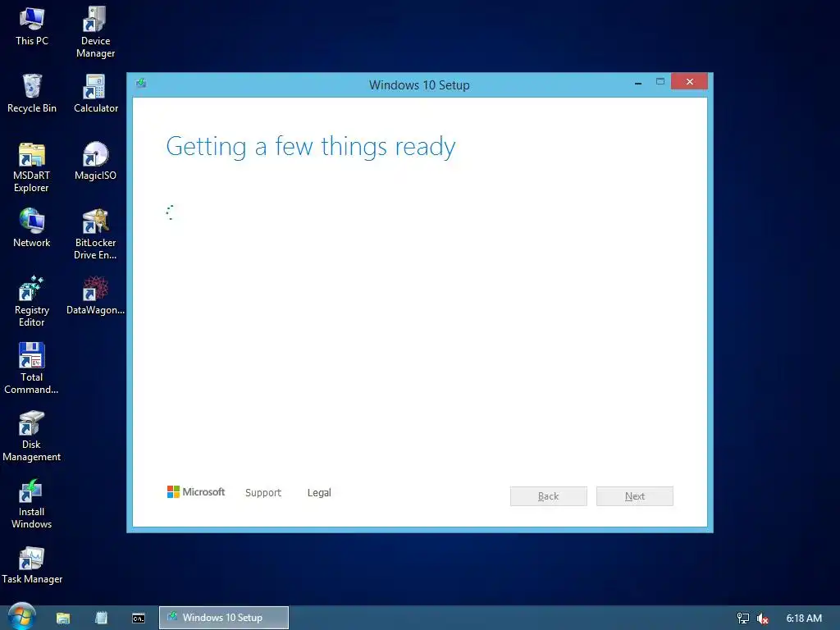840x630 pixels.
Task: Select the Registry Editor shortcut
Action: [x=32, y=302]
